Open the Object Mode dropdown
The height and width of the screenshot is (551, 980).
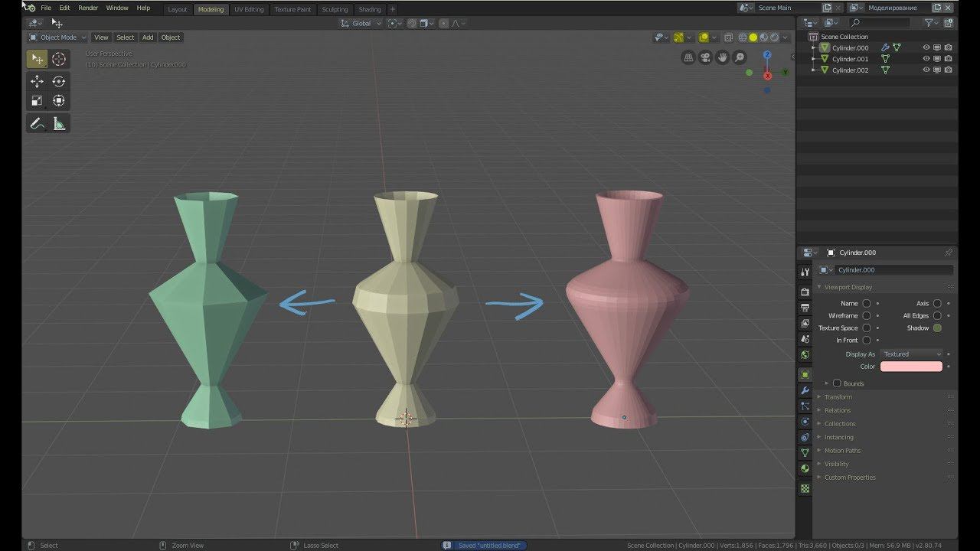click(x=57, y=37)
